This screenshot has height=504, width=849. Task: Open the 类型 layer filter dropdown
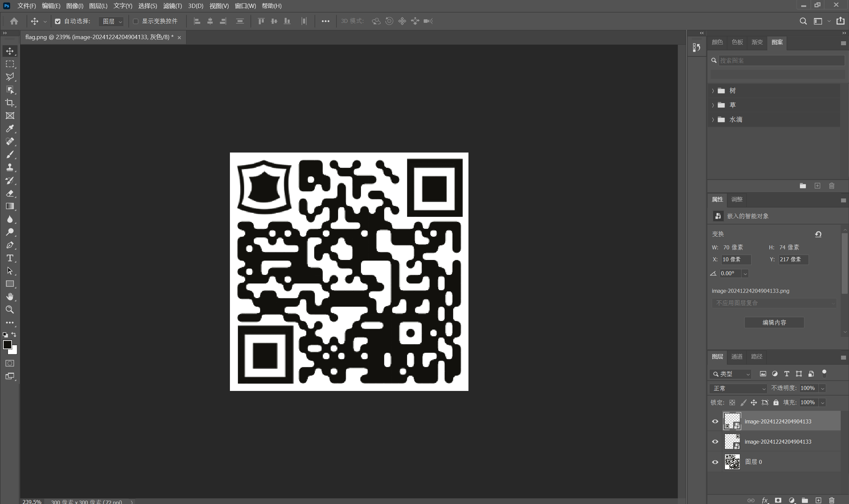[731, 374]
